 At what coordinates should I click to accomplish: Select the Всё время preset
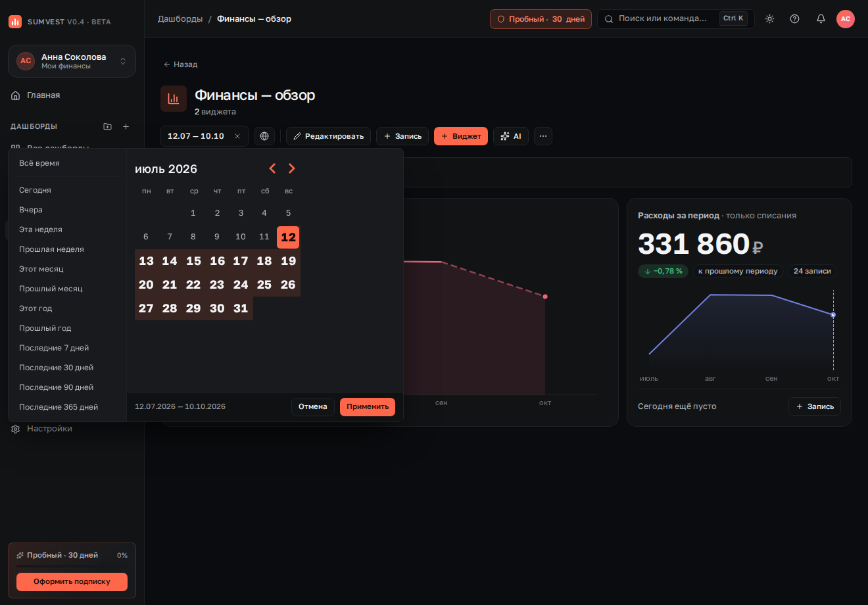[x=68, y=163]
